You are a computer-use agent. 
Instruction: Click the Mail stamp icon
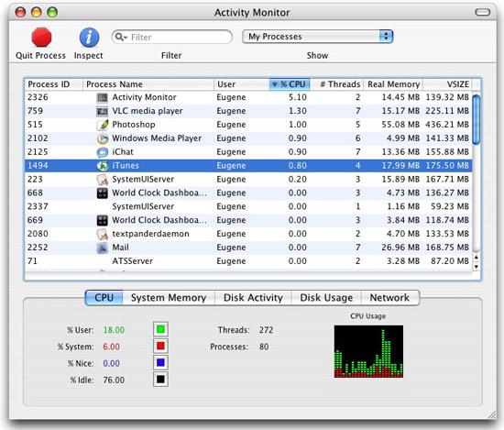click(x=103, y=248)
